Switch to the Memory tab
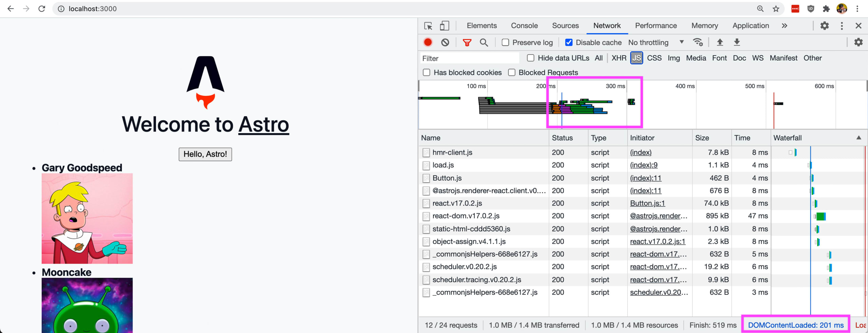This screenshot has width=868, height=333. 705,26
